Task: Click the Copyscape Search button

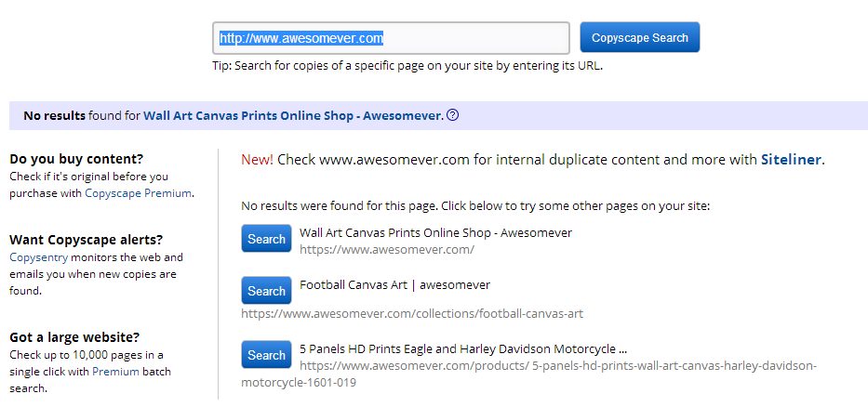Action: 639,37
